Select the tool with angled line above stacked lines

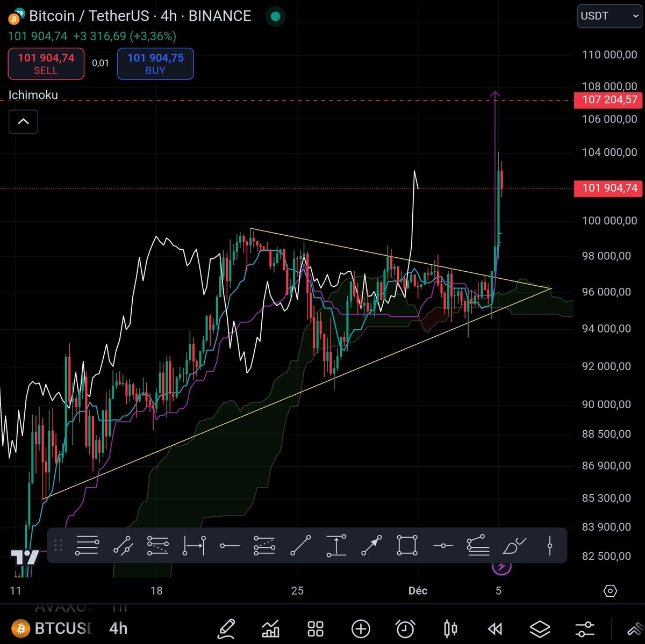(x=478, y=546)
